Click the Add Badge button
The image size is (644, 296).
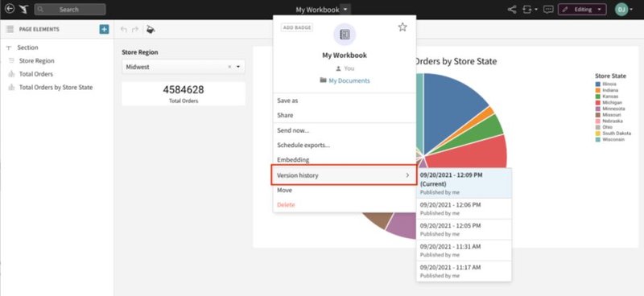[297, 27]
